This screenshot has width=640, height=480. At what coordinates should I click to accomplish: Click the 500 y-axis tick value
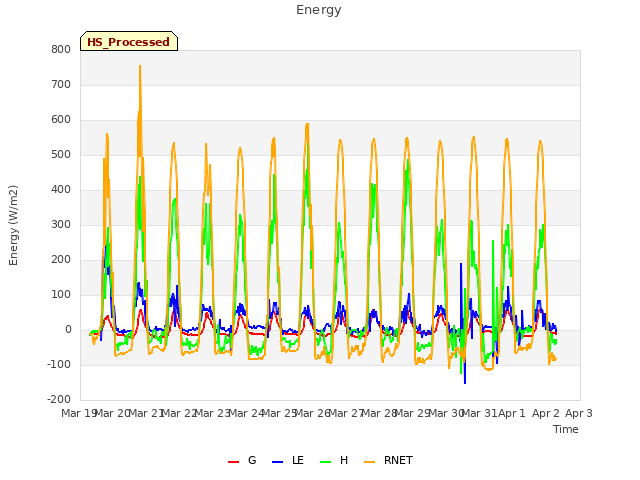[61, 155]
